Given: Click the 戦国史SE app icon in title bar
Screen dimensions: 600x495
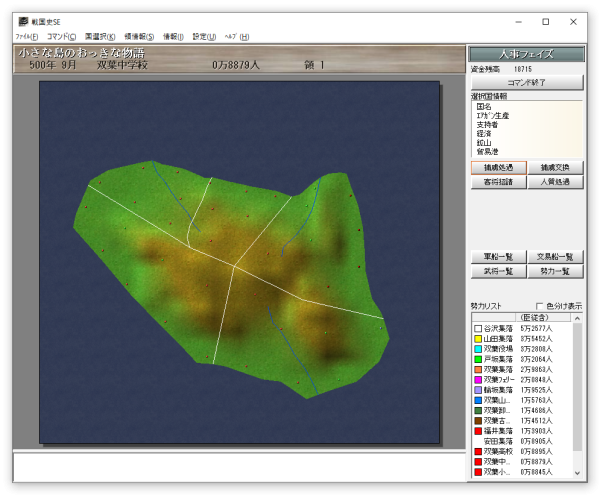Looking at the screenshot, I should click(22, 21).
